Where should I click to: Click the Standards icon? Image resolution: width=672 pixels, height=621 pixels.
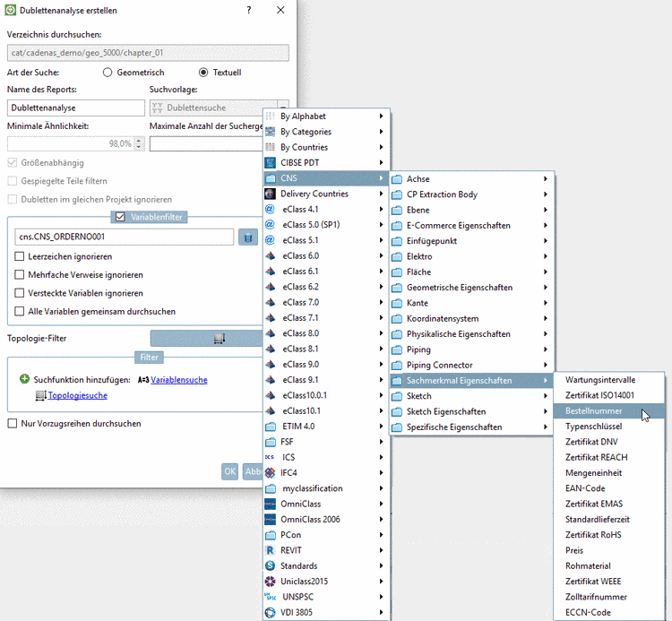point(270,565)
